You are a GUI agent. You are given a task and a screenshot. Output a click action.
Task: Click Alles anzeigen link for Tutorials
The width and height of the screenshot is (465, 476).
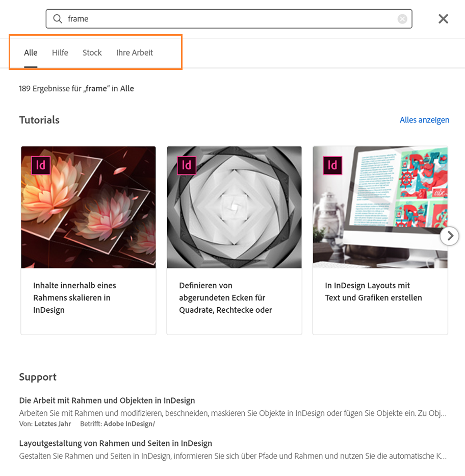tap(424, 120)
